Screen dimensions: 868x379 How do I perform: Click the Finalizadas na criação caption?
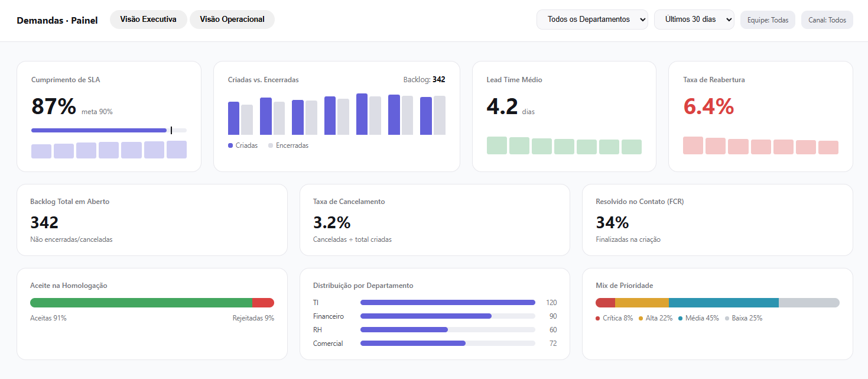(x=628, y=239)
